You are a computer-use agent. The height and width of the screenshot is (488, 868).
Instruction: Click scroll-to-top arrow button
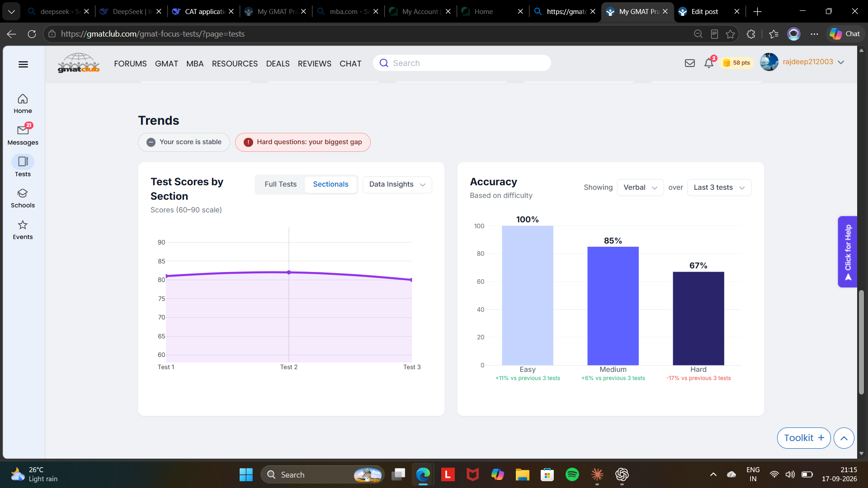(844, 438)
